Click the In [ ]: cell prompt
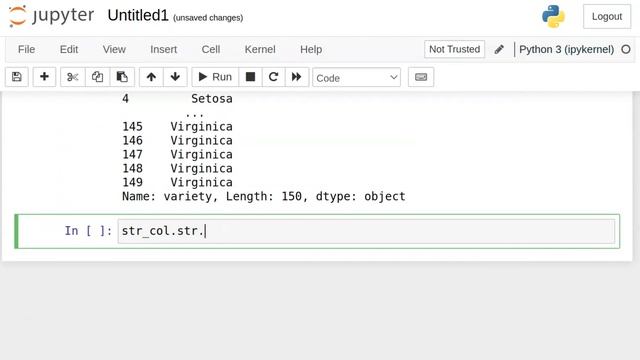Viewport: 640px width, 360px height. point(88,231)
